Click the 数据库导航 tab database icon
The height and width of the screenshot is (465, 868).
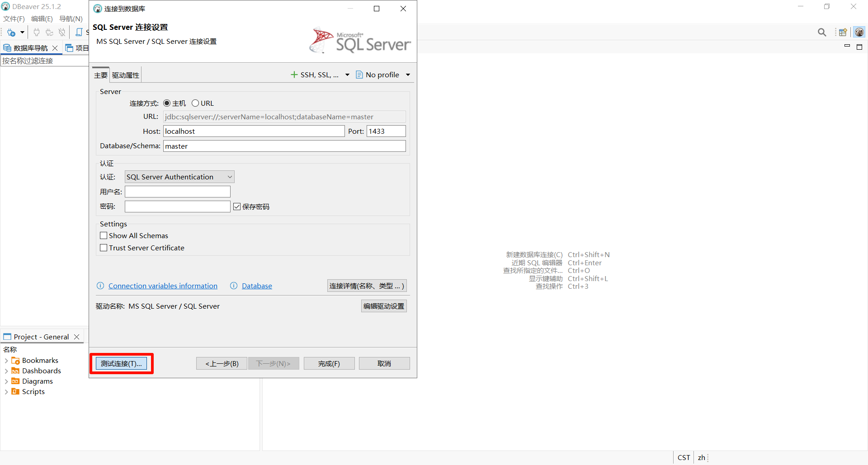pyautogui.click(x=7, y=48)
